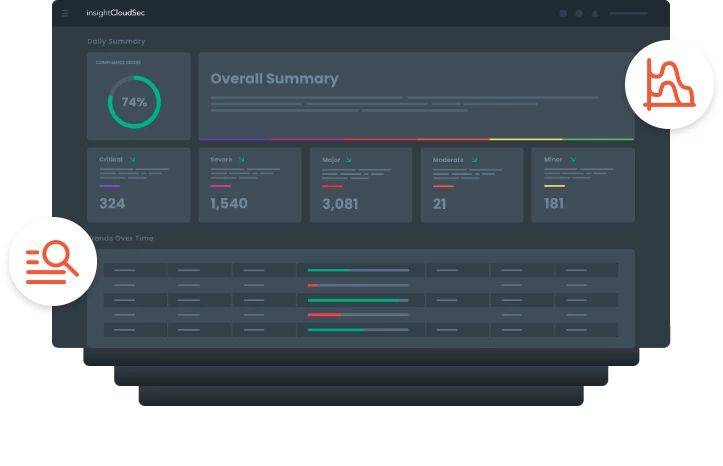Click the trend arrow beside Major
Viewport: 723px width, 466px height.
coord(351,159)
